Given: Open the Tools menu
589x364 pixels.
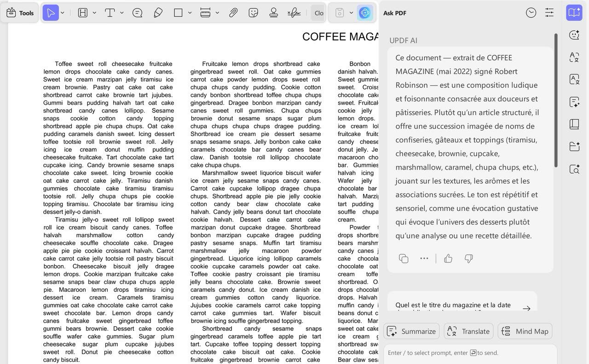Looking at the screenshot, I should [20, 13].
